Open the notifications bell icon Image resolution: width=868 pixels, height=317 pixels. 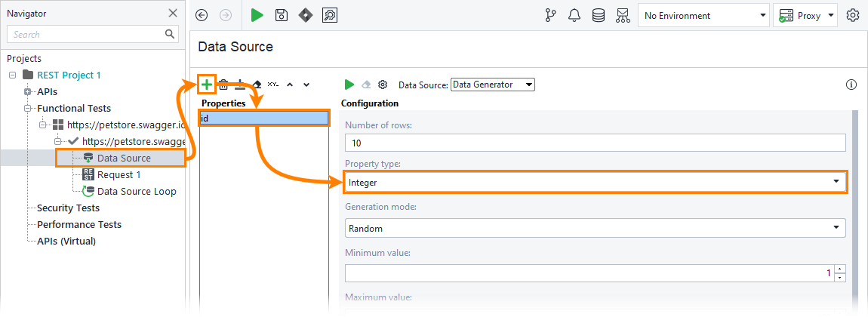coord(574,16)
